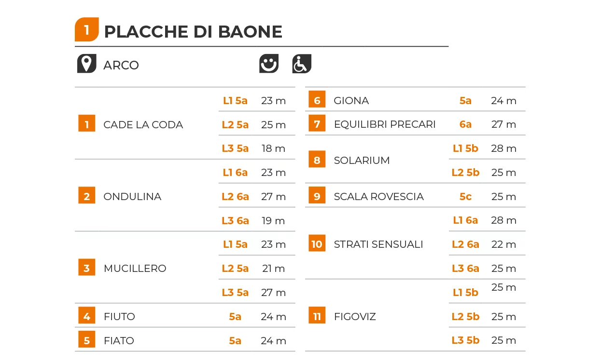Click the wheelchair accessibility icon
Image resolution: width=601 pixels, height=364 pixels.
point(302,64)
